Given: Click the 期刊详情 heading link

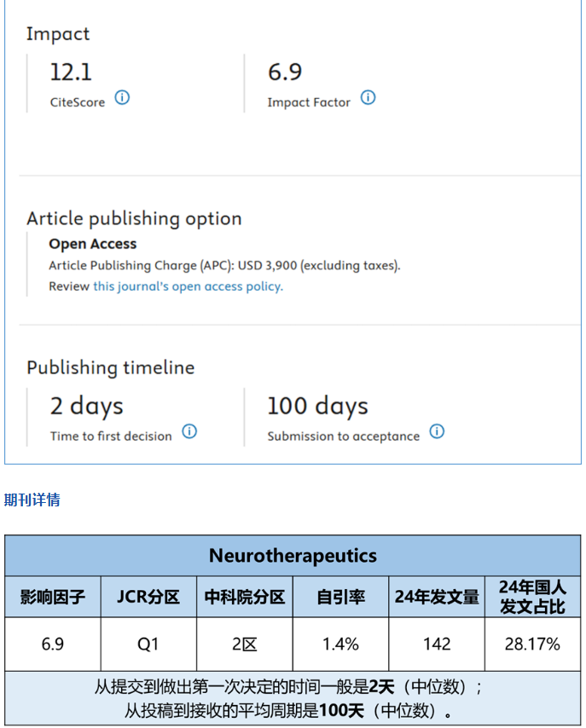Looking at the screenshot, I should coord(32,500).
